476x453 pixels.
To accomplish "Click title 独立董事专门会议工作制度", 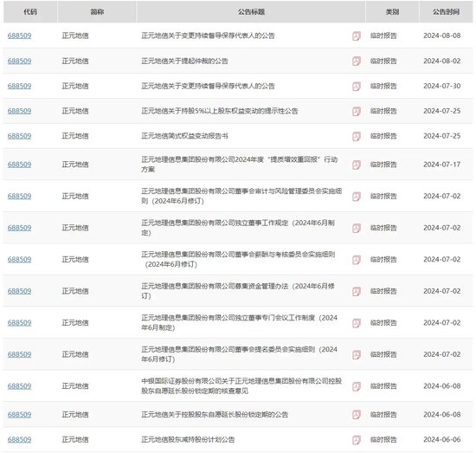I will 239,322.
